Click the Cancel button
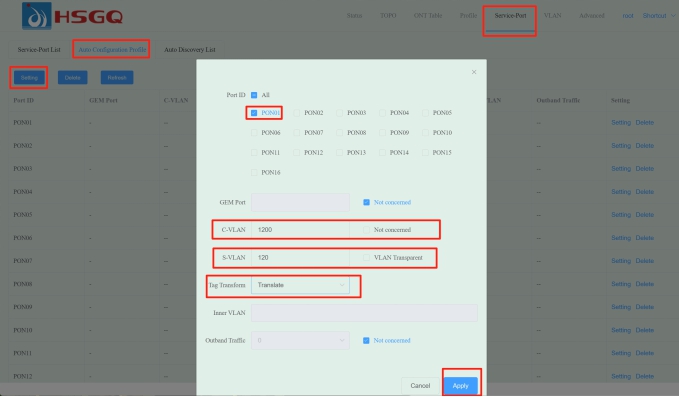 pyautogui.click(x=420, y=385)
